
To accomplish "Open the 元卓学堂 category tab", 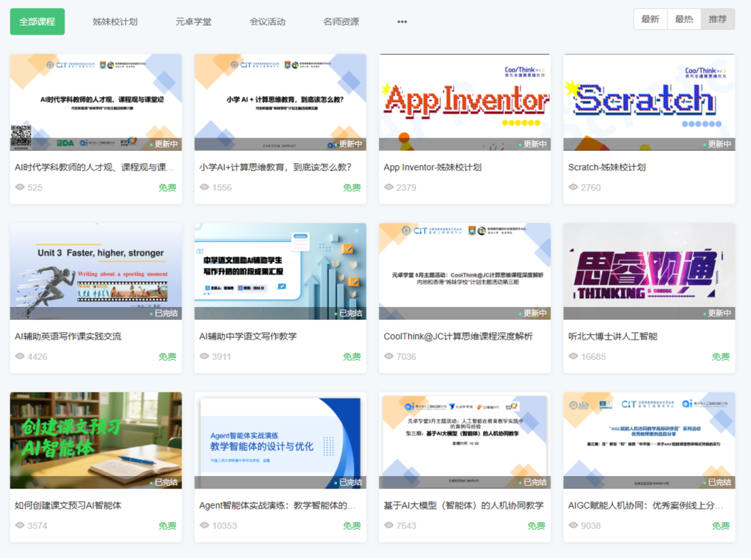I will click(193, 22).
